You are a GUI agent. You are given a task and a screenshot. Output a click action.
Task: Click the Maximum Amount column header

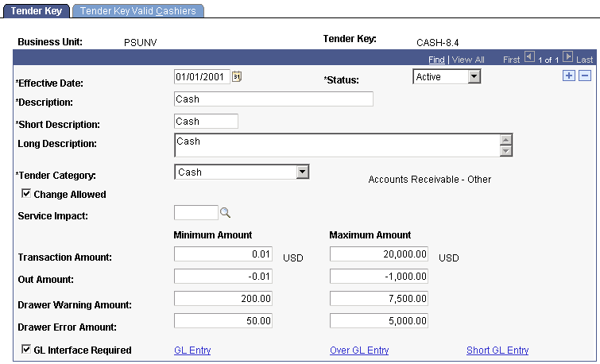[x=370, y=234]
